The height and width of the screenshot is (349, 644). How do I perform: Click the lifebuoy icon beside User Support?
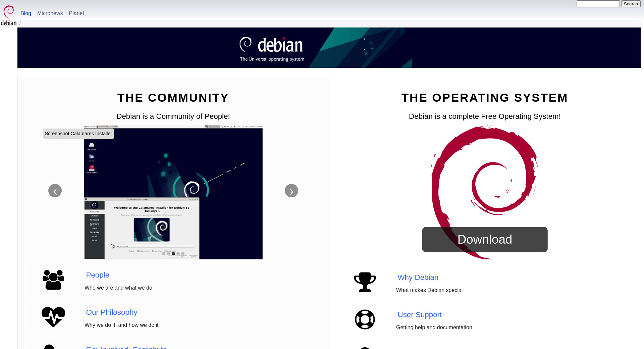click(x=365, y=319)
